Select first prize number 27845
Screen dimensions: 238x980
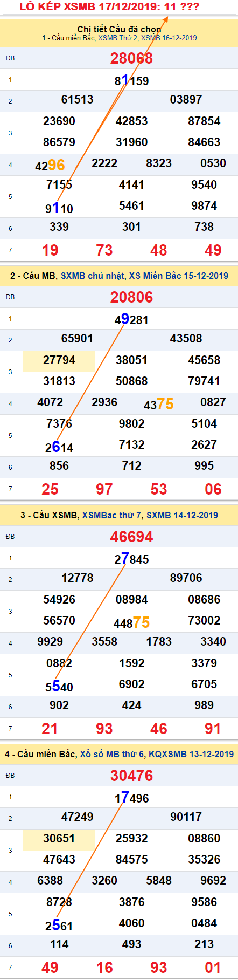point(131,559)
